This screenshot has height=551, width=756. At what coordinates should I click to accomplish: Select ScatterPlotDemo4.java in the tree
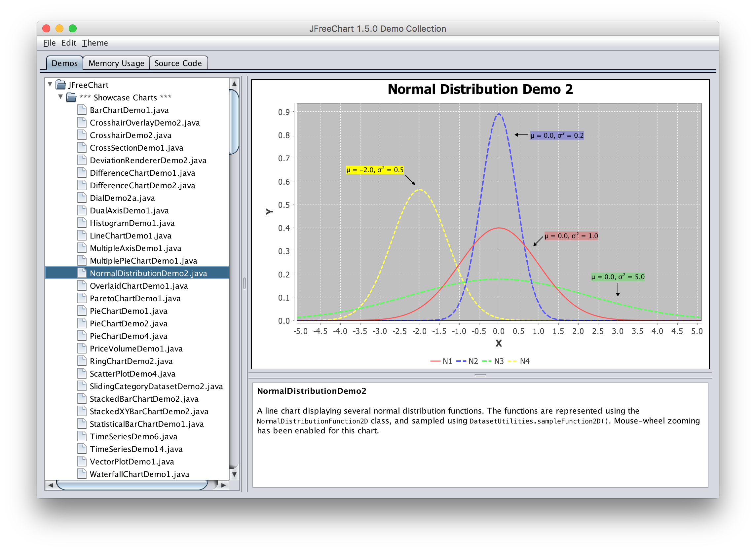(132, 374)
